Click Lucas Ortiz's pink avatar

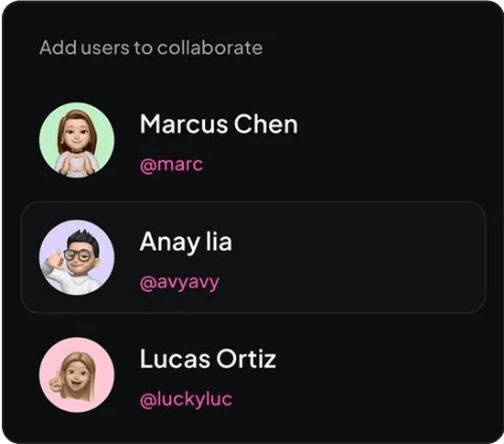(77, 374)
